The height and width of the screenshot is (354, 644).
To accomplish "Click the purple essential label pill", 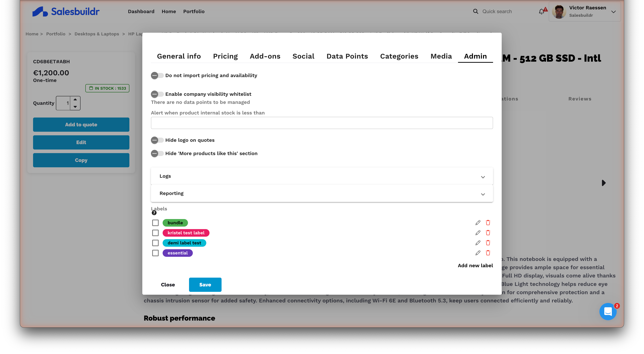I will [x=178, y=253].
